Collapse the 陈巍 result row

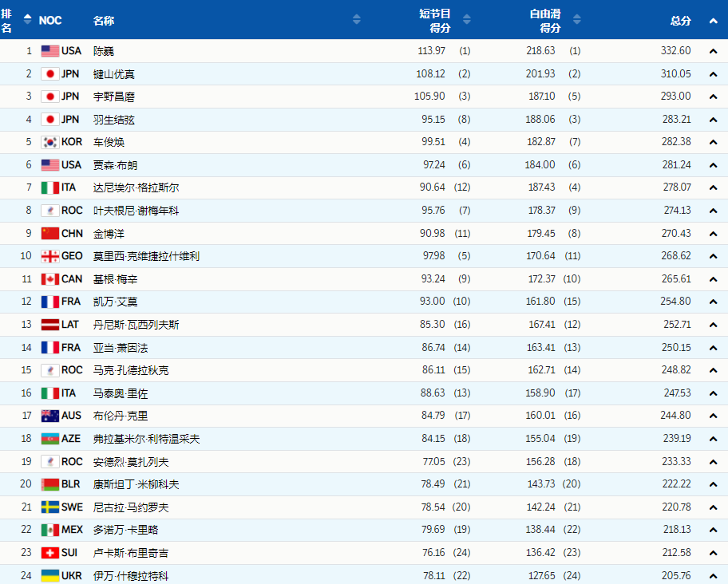pos(713,50)
